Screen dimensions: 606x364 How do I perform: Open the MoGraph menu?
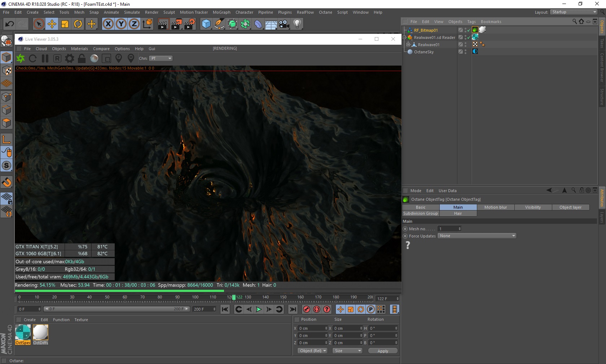coord(221,12)
